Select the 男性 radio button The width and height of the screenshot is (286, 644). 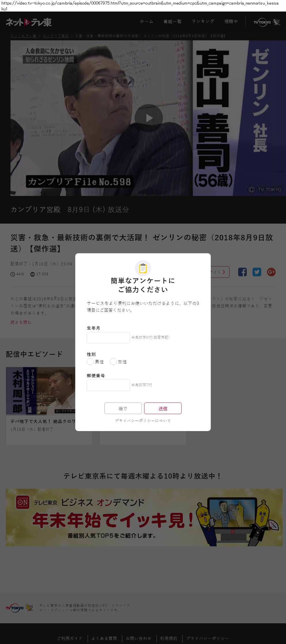[x=90, y=362]
